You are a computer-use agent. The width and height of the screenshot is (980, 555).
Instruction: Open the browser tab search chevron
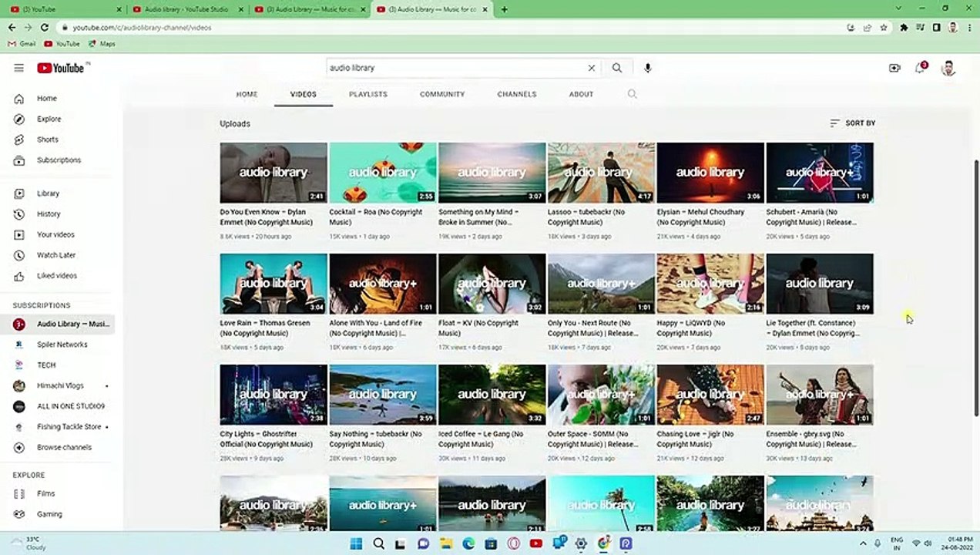pyautogui.click(x=898, y=8)
